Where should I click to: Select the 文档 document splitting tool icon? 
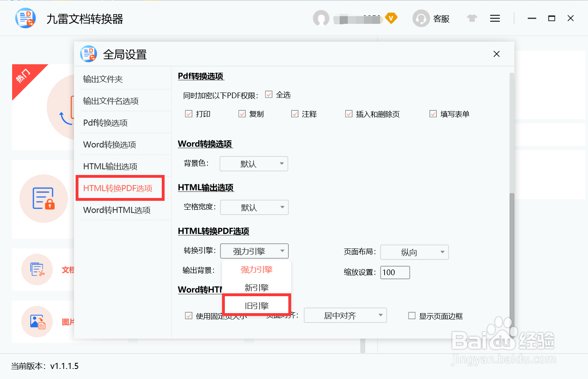click(37, 270)
